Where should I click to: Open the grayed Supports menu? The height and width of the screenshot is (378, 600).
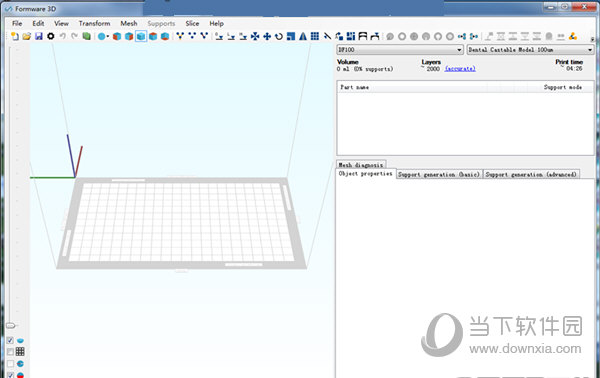(161, 23)
